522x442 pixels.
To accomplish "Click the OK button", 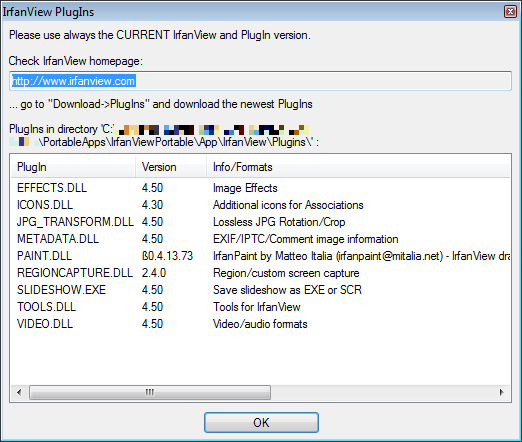I will [x=261, y=422].
